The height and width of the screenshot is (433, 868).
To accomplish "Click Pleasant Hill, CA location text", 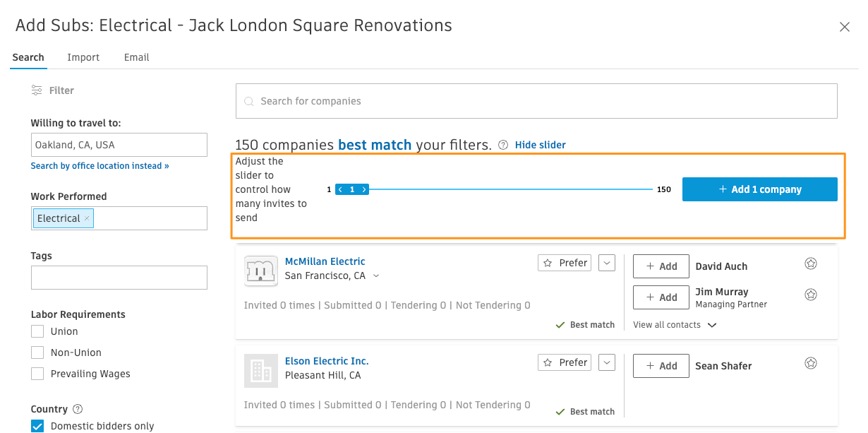I will coord(323,375).
